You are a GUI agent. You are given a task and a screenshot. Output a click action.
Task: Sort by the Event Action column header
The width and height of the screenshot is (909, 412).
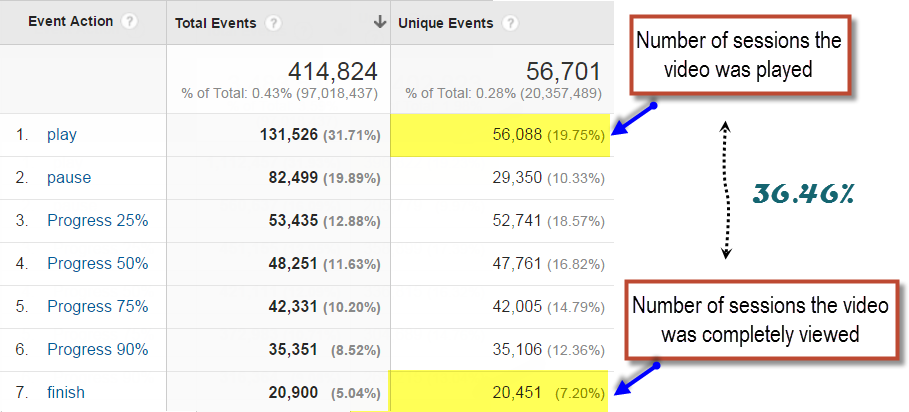point(71,21)
